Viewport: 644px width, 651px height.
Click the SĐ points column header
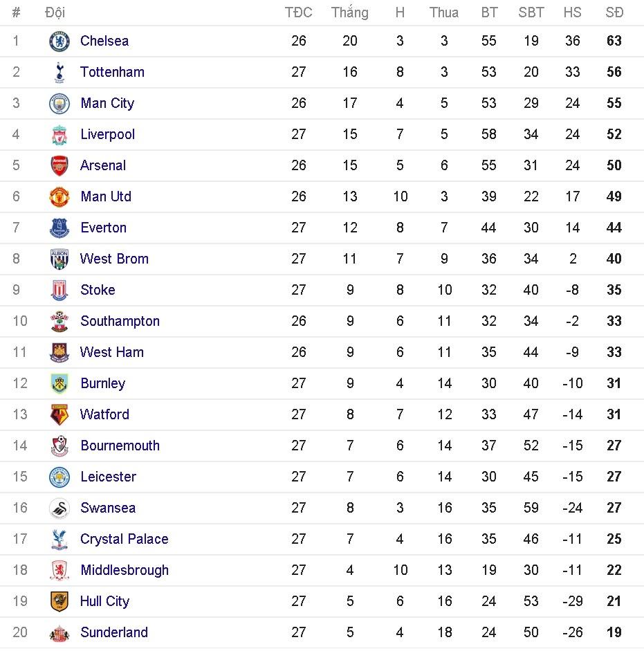pos(614,12)
